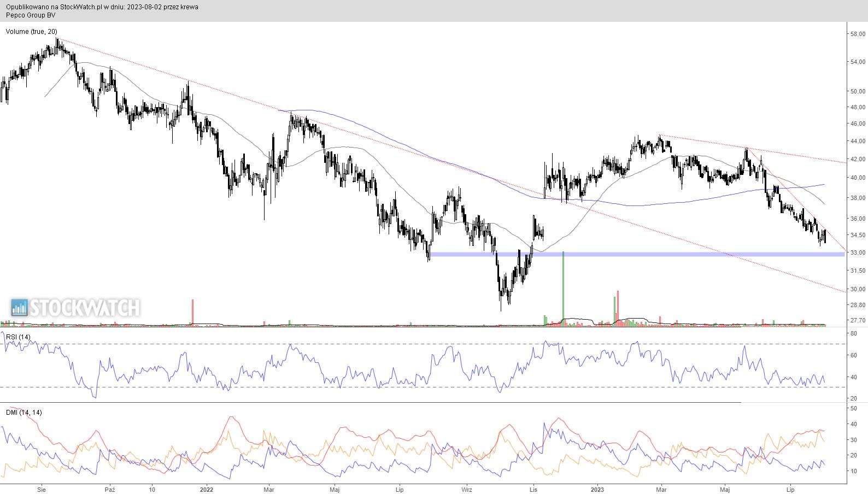Click the 36,00 price axis label
This screenshot has width=868, height=494.
point(858,219)
